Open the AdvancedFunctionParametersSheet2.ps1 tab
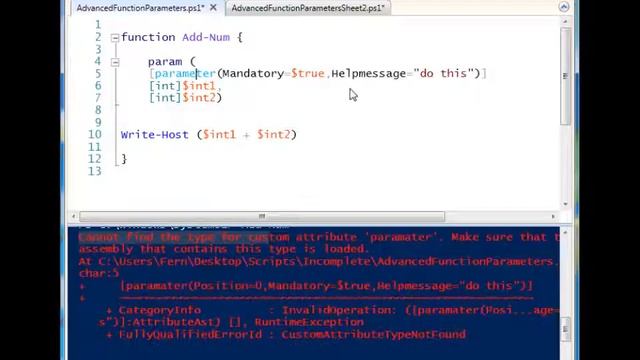640x360 pixels. (x=308, y=8)
